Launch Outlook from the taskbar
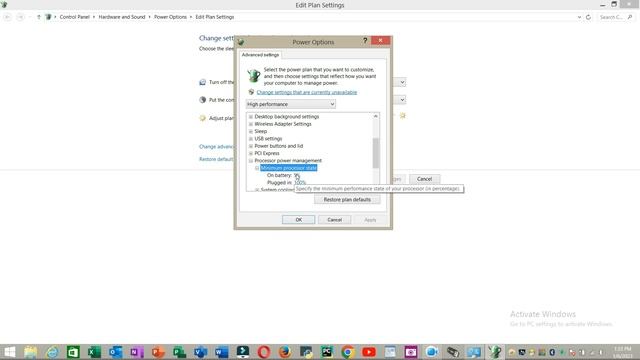The height and width of the screenshot is (360, 640). (x=116, y=352)
